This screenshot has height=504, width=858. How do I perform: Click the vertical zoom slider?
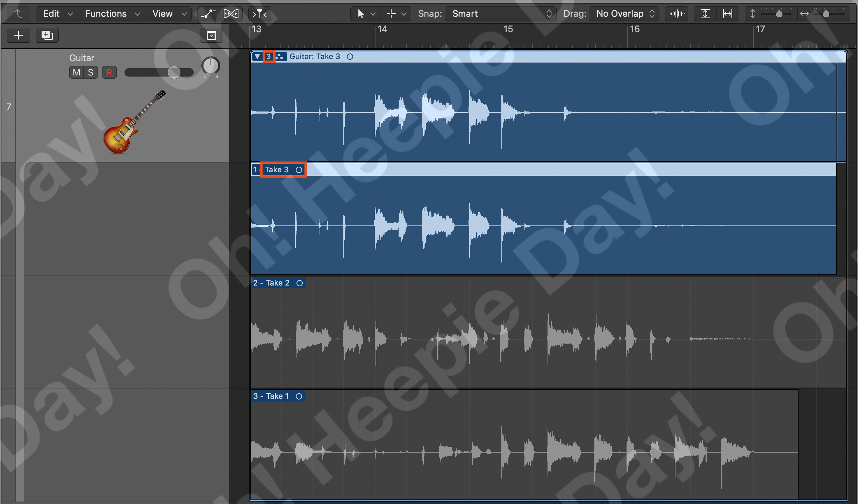coord(777,14)
